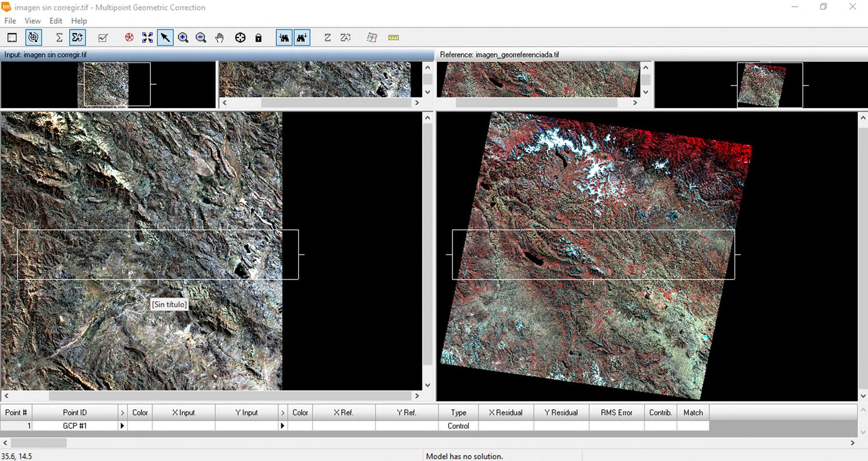
Task: Click the RMS Error column header
Action: click(616, 412)
